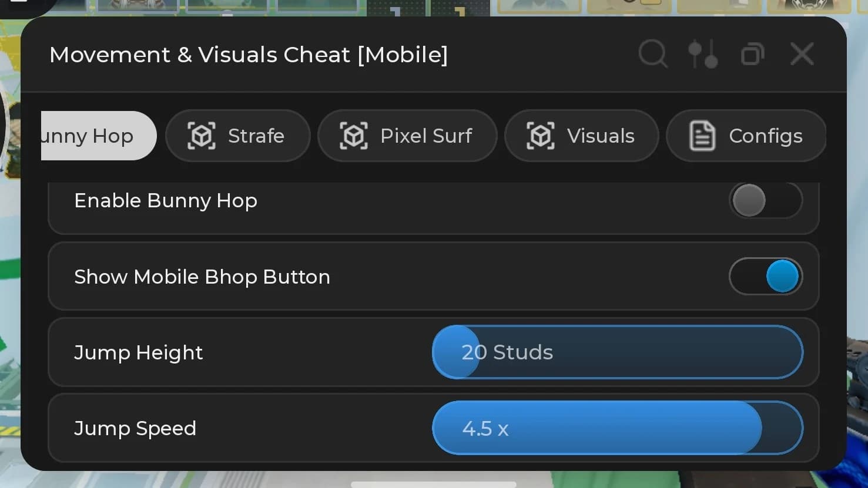Click the Jump Height slider handle
Viewport: 868px width, 488px height.
click(x=456, y=352)
